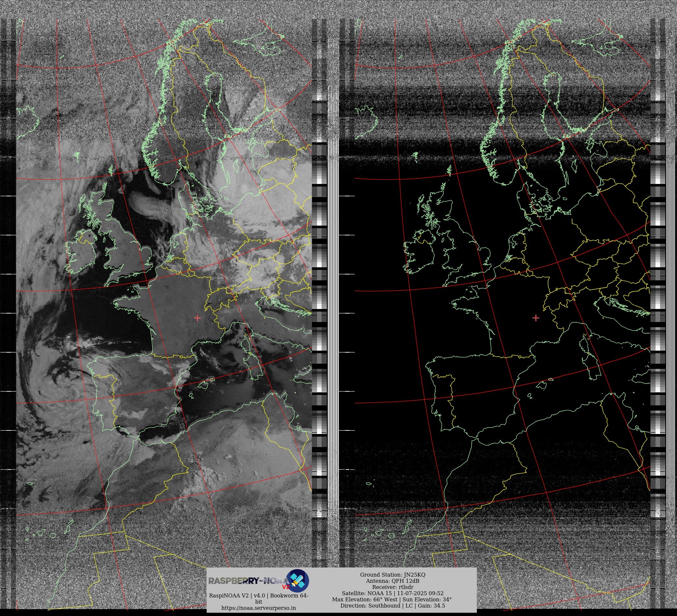This screenshot has height=616, width=677.
Task: Click the Ground Station: JN25KQ text
Action: click(393, 575)
